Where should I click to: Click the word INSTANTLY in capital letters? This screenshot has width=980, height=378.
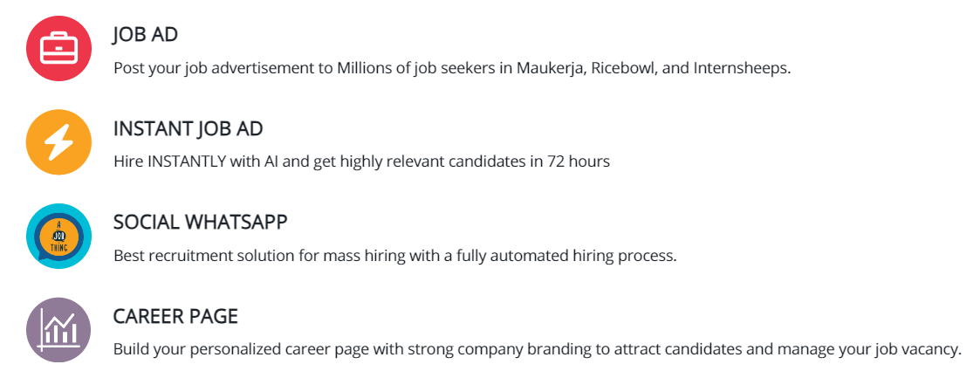tap(185, 162)
